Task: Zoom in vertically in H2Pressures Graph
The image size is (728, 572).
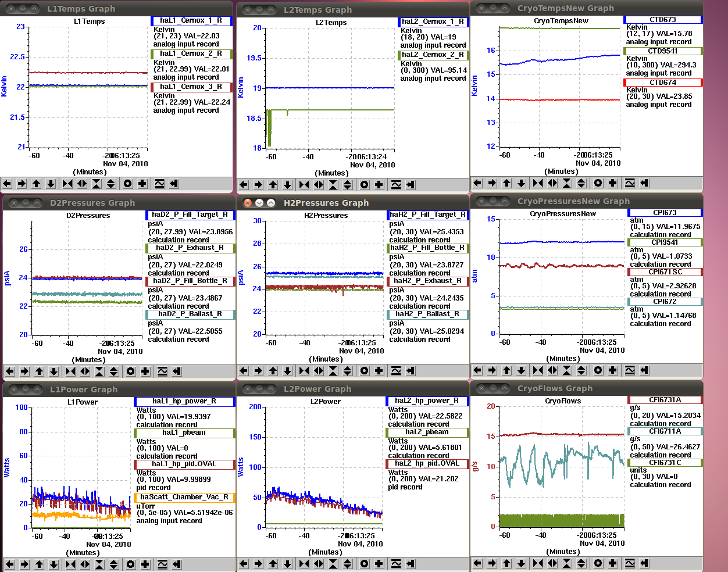Action: [333, 371]
